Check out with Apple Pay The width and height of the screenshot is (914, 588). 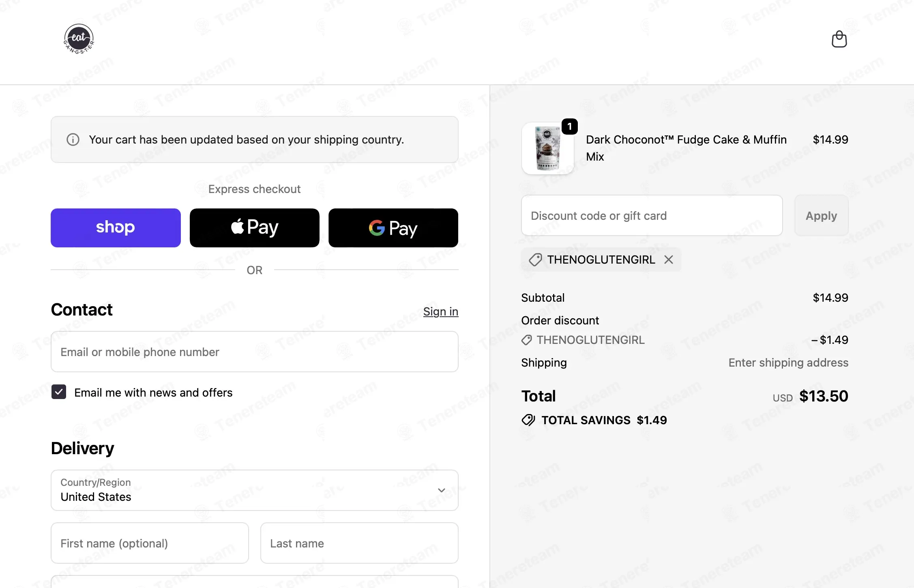(255, 228)
